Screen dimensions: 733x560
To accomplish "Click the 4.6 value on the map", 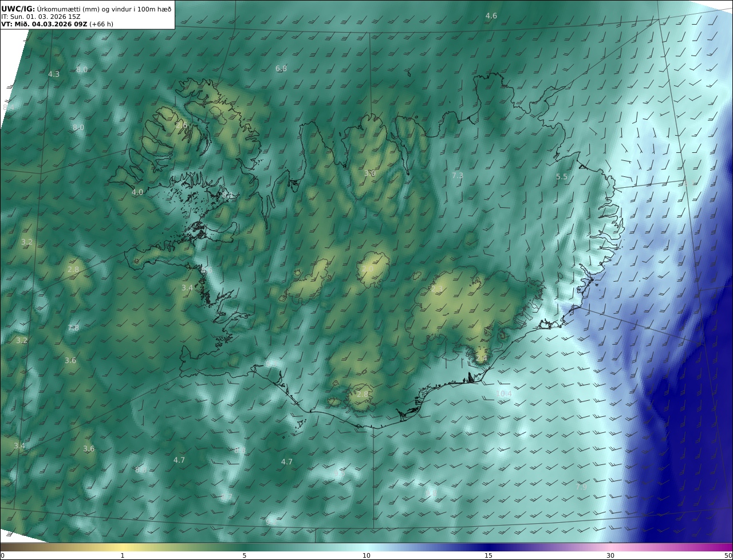I will (x=491, y=15).
